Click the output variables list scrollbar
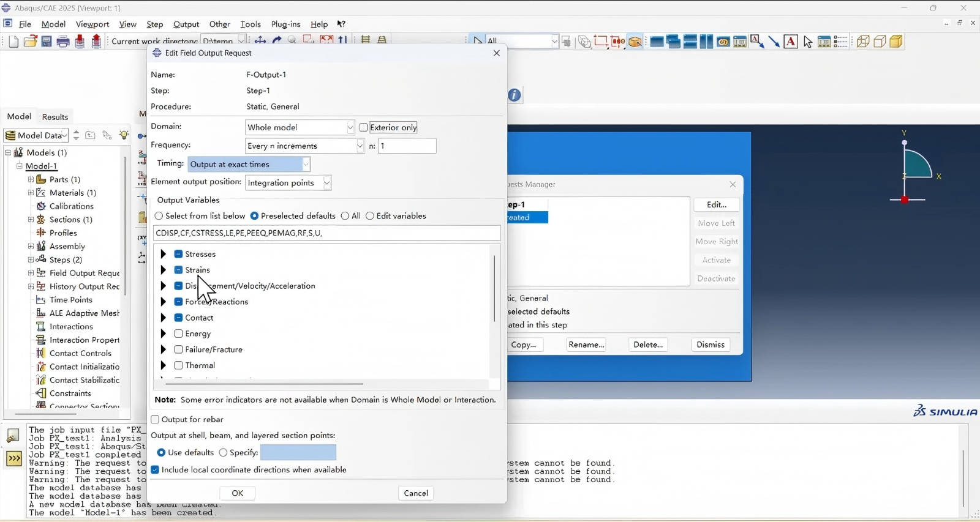The image size is (980, 522). 495,289
